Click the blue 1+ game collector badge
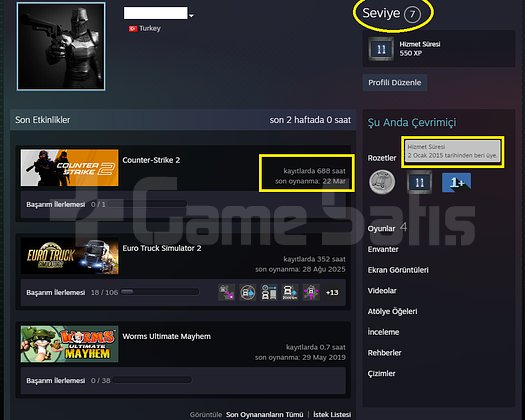 point(456,182)
